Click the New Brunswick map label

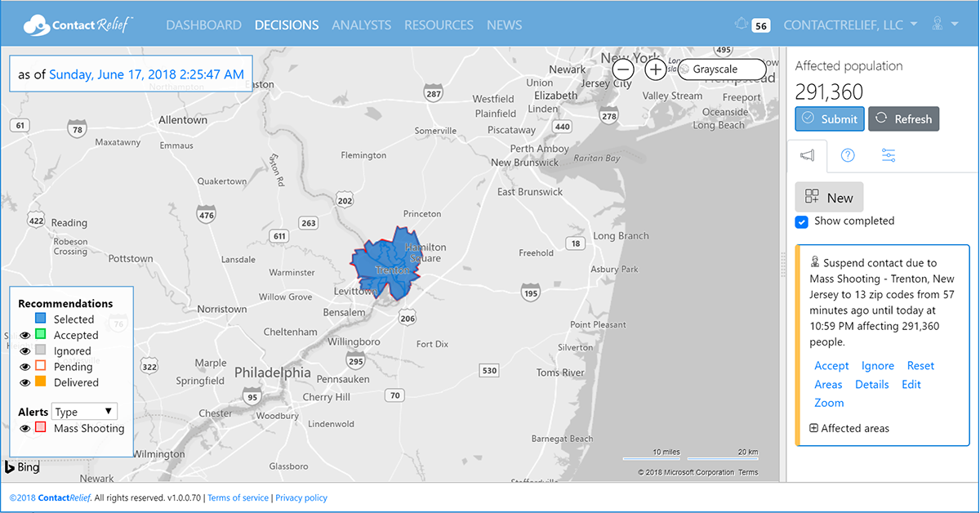(525, 163)
